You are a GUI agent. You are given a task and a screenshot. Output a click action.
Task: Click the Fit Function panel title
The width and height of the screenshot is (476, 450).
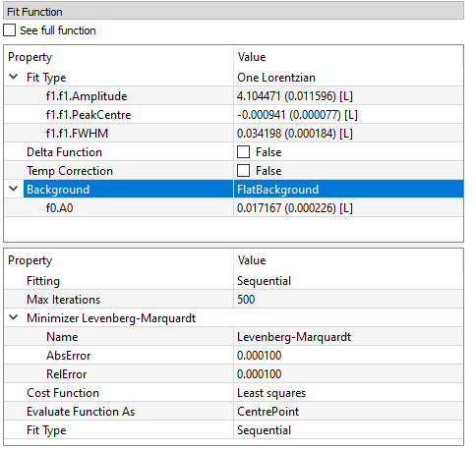(34, 12)
